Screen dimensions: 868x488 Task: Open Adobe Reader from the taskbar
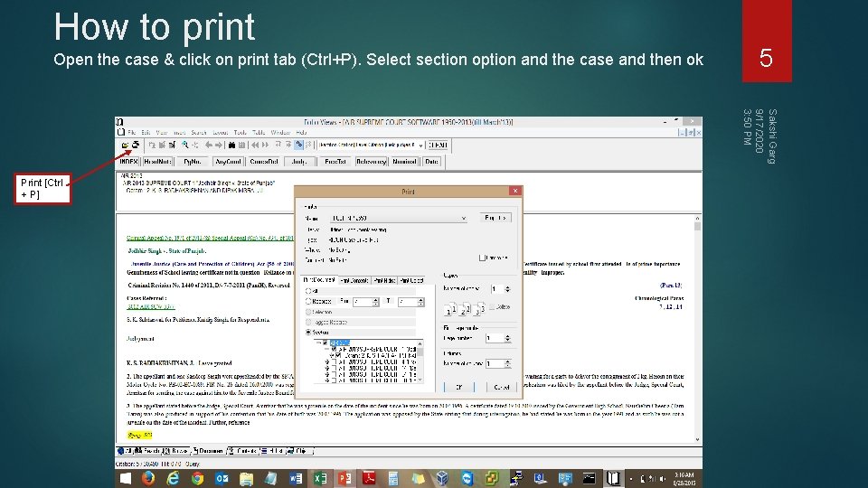point(369,478)
